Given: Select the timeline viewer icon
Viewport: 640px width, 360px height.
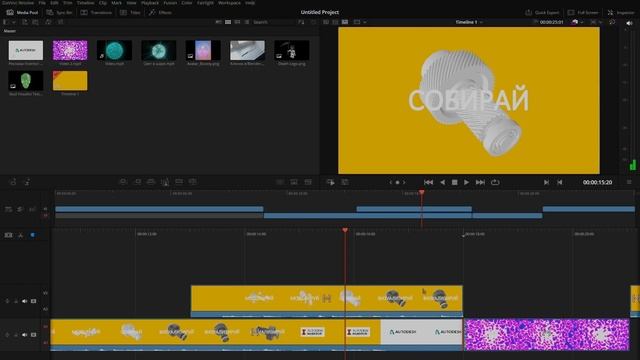Looking at the screenshot, I should coord(345,22).
